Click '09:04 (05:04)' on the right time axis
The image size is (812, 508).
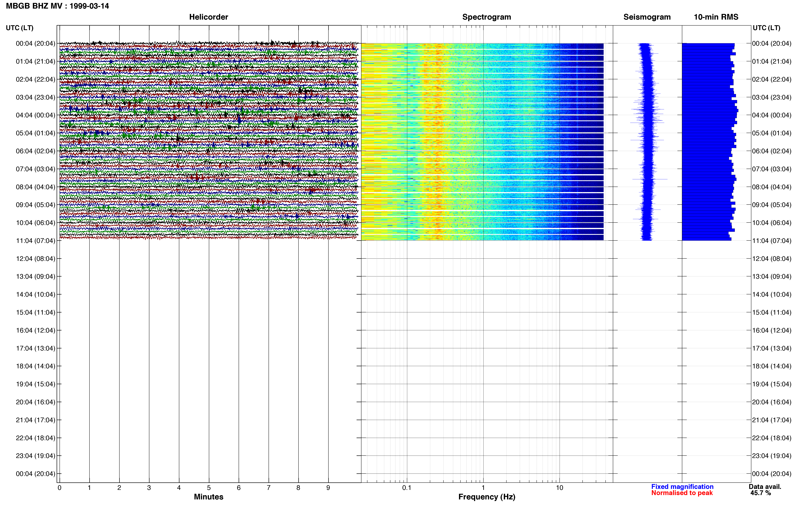(772, 205)
